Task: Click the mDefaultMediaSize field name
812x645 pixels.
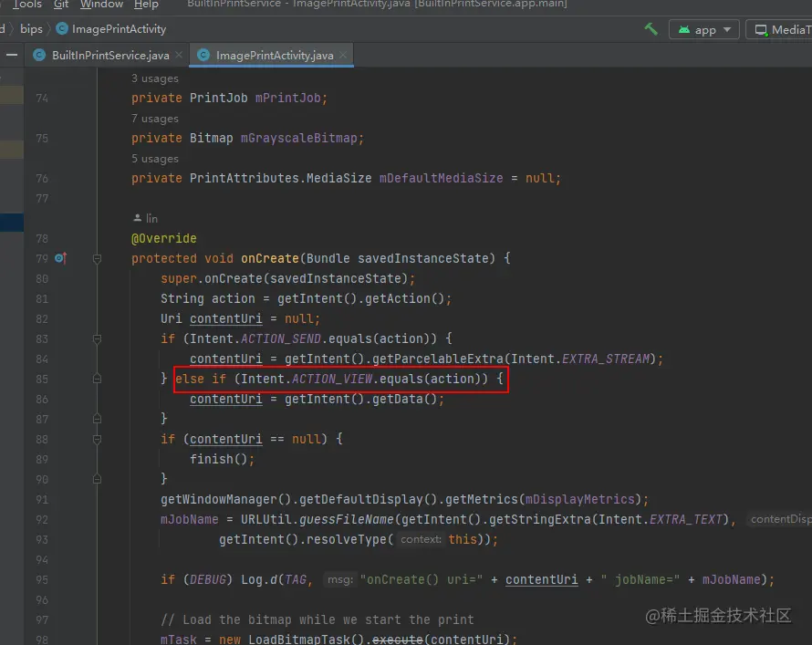Action: pos(442,178)
